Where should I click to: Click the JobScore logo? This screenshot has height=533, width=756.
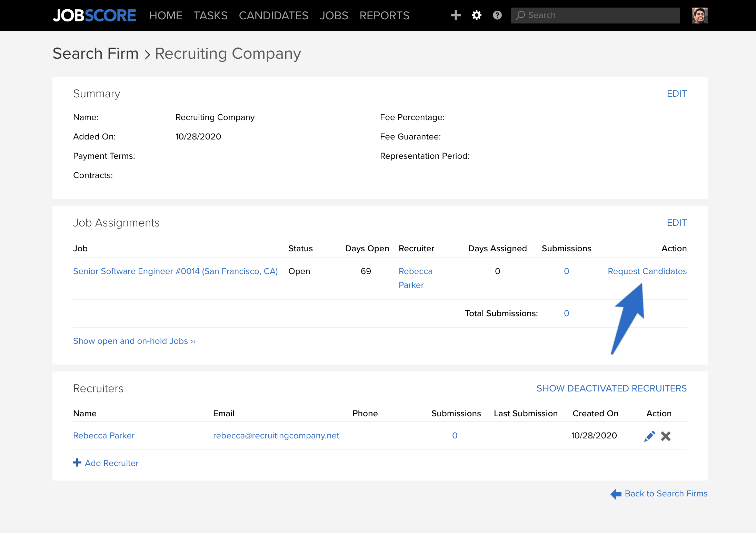tap(94, 16)
